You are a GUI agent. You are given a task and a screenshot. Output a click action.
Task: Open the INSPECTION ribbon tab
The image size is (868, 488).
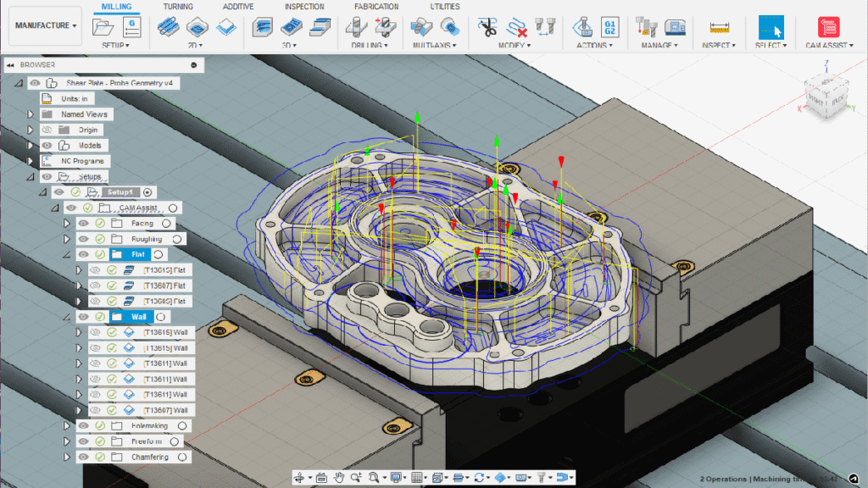304,6
